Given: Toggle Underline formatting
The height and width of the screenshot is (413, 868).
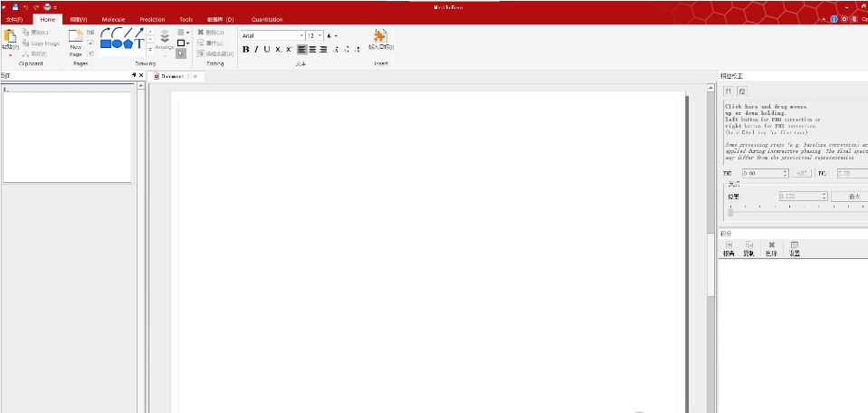Looking at the screenshot, I should pyautogui.click(x=267, y=49).
